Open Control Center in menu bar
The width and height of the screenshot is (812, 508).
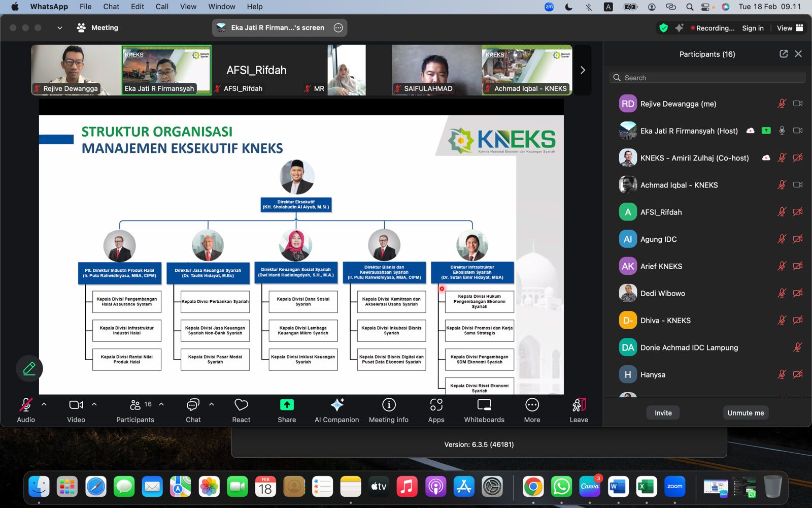pyautogui.click(x=706, y=7)
